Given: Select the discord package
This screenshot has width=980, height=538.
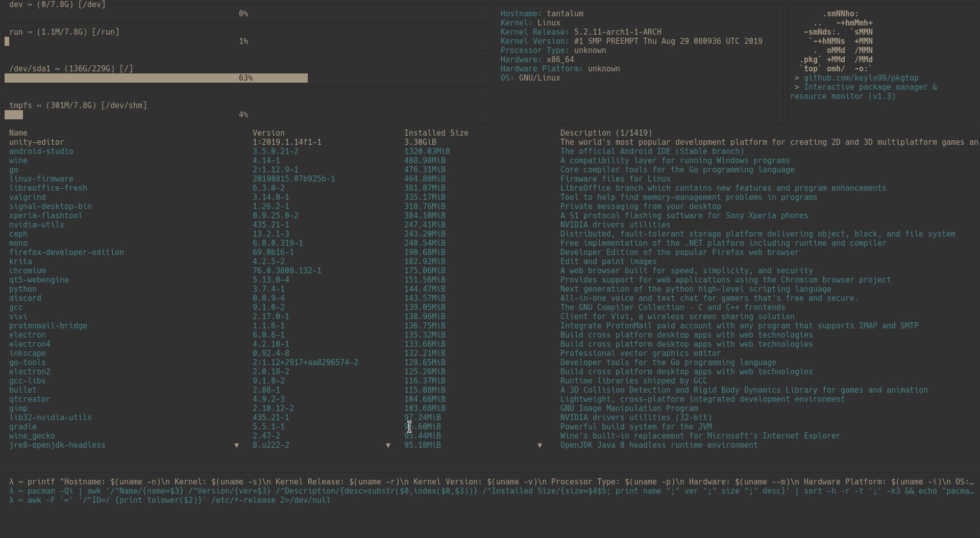Looking at the screenshot, I should pos(25,298).
